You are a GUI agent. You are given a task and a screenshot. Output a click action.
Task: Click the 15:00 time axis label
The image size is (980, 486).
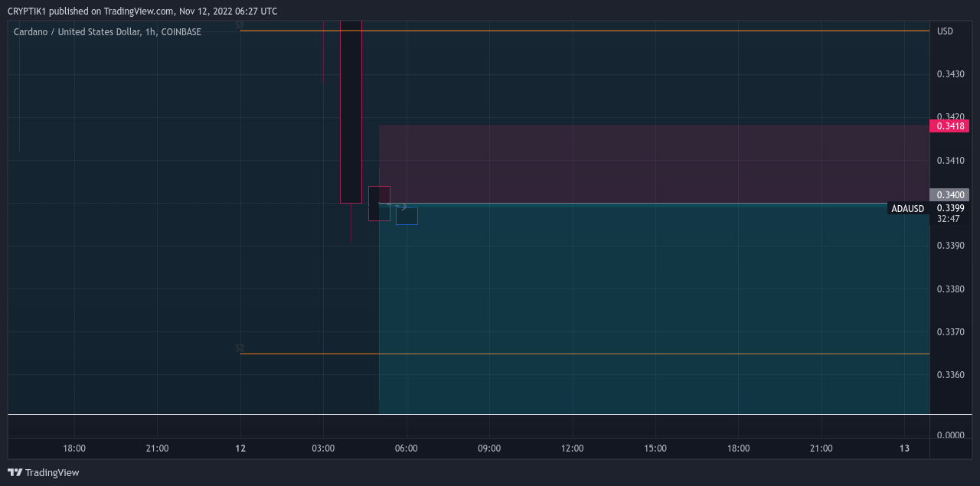coord(655,448)
